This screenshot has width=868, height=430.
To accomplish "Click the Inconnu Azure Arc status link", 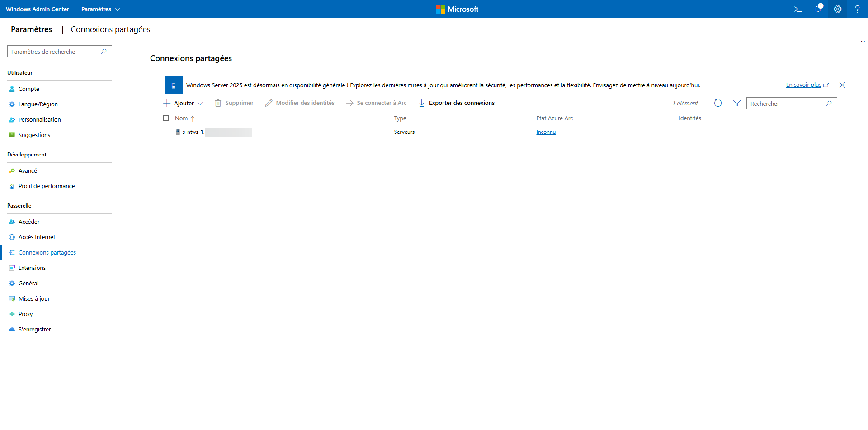I will coord(546,132).
